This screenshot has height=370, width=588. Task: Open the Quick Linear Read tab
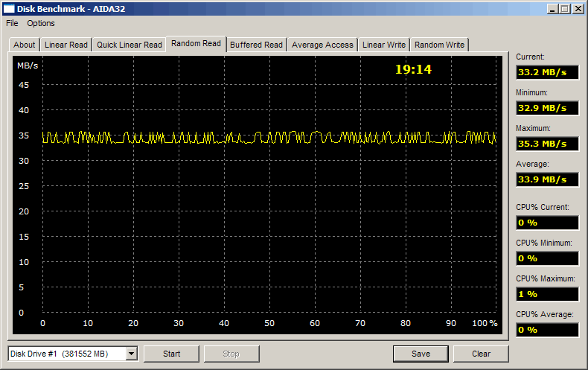[x=130, y=45]
